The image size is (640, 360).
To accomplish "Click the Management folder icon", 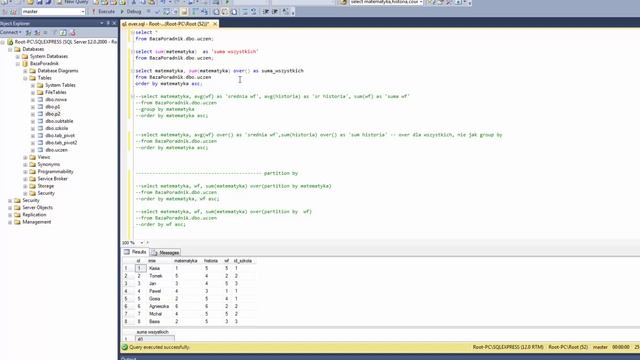I will pos(18,222).
